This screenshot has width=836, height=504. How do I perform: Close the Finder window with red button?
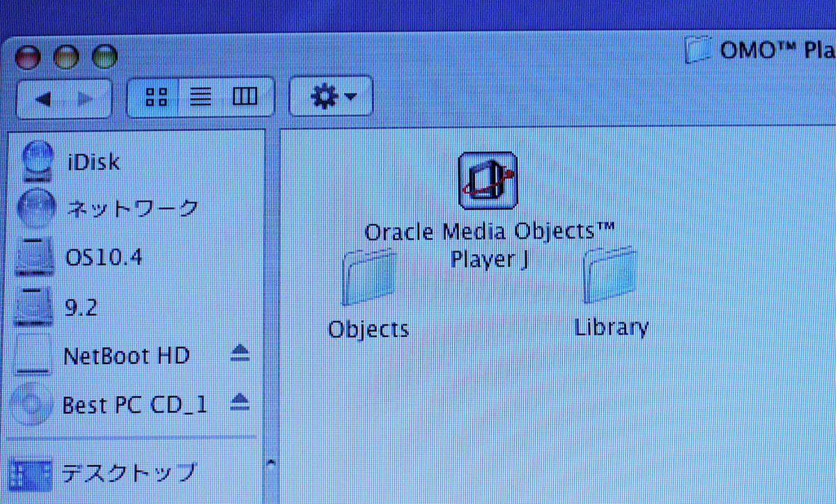pos(29,56)
